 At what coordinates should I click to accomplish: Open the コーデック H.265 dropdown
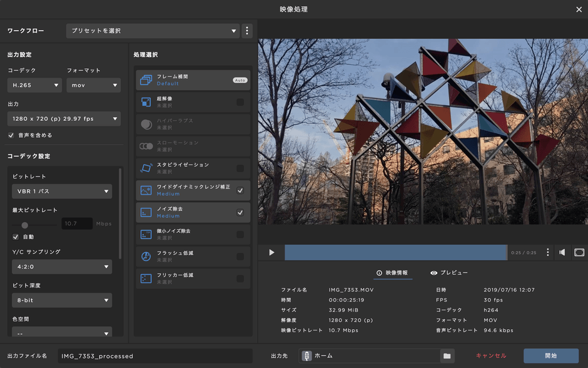click(34, 85)
